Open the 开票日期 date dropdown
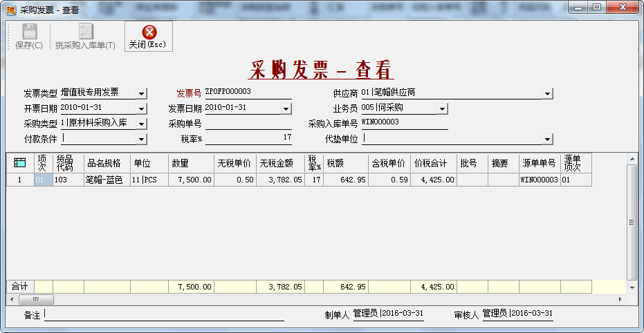The image size is (644, 333). tap(141, 108)
